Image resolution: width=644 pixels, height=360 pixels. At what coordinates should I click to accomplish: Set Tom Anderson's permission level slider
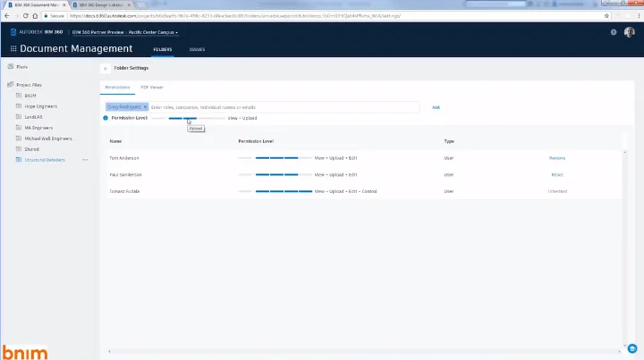[275, 158]
